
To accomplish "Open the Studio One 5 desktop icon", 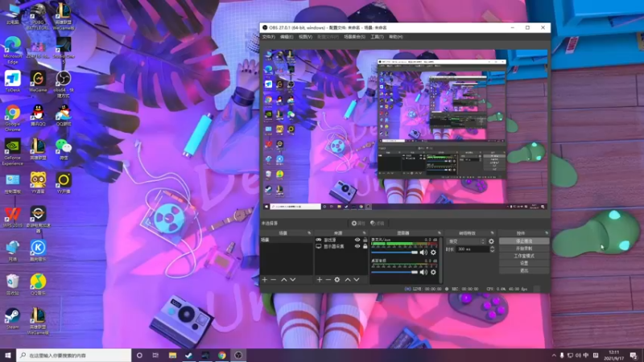I will click(64, 50).
